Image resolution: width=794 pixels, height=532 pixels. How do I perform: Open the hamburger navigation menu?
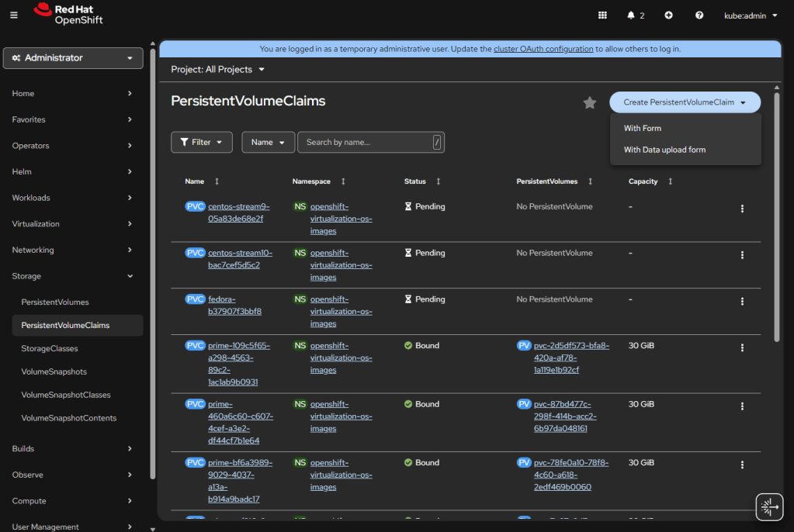(x=14, y=16)
